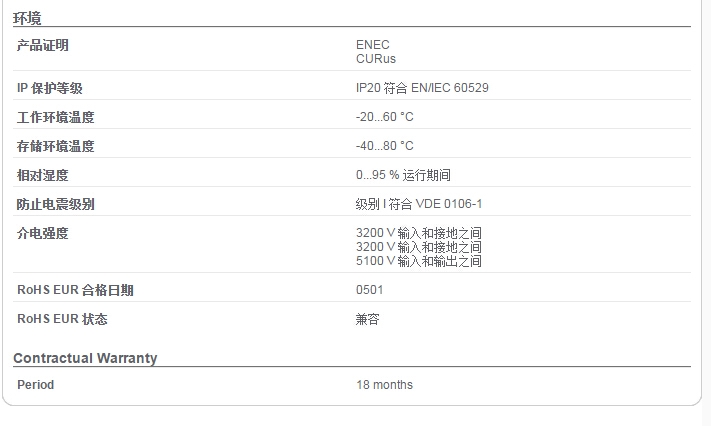Click the -40...80 °C storage value
The image size is (711, 426).
pos(385,146)
